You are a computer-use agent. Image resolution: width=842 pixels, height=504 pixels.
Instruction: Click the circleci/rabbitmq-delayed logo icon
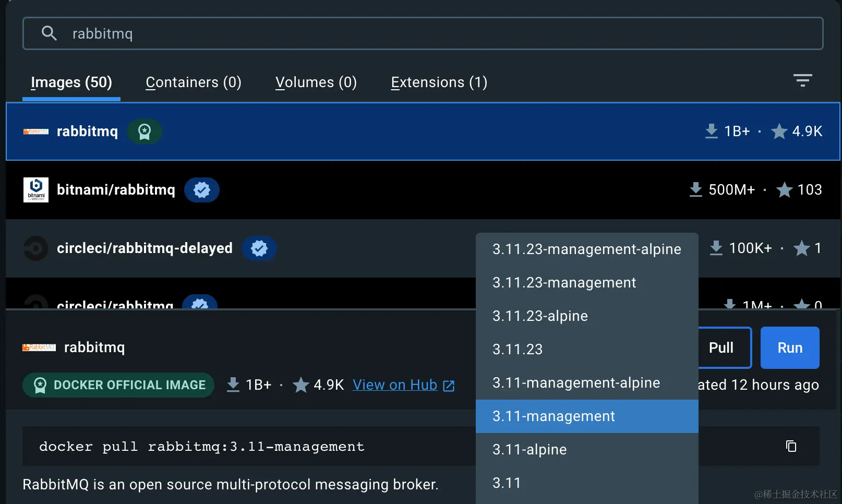coord(36,248)
